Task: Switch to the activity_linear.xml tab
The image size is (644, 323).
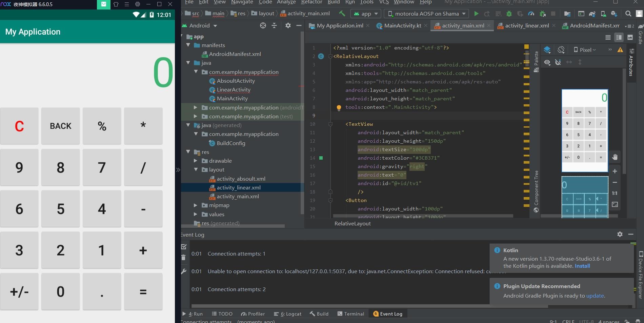Action: 526,25
